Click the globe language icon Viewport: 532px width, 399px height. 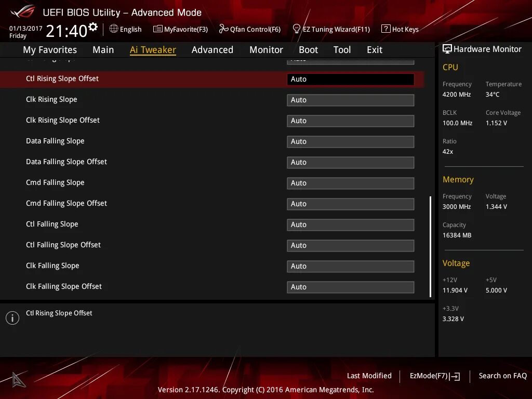tap(114, 29)
